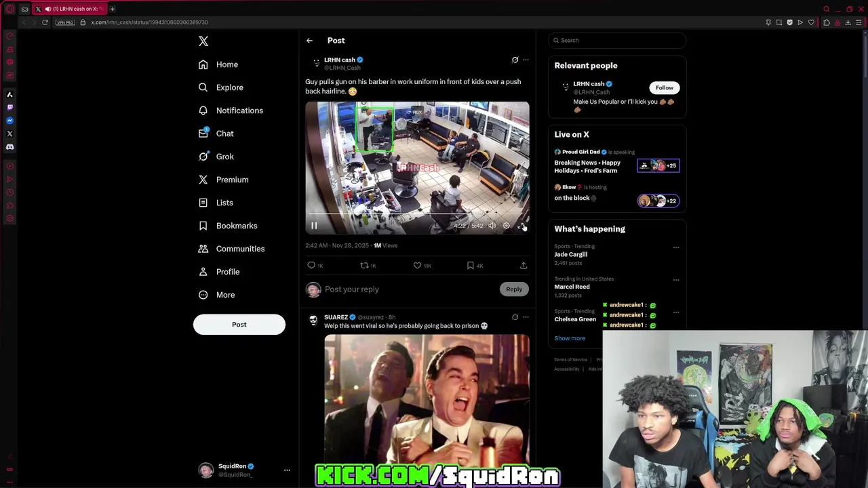The height and width of the screenshot is (488, 868).
Task: Join Proud Girl Dad live space
Action: coord(616,162)
